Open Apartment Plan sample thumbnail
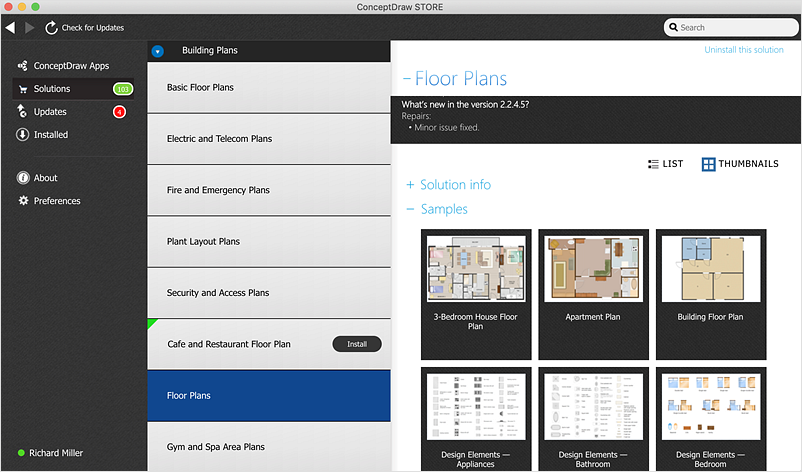 tap(593, 294)
